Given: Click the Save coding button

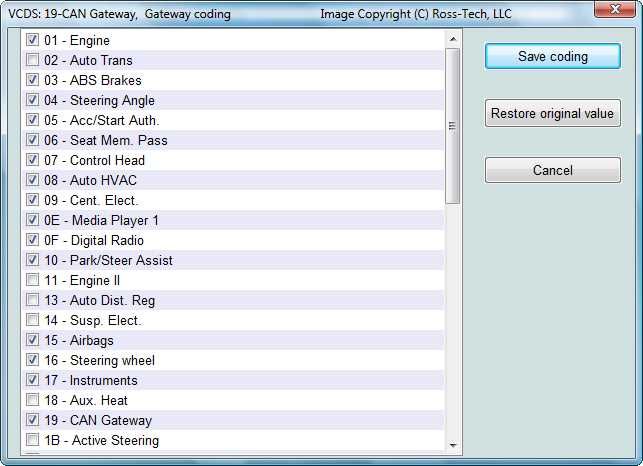Looking at the screenshot, I should 553,56.
